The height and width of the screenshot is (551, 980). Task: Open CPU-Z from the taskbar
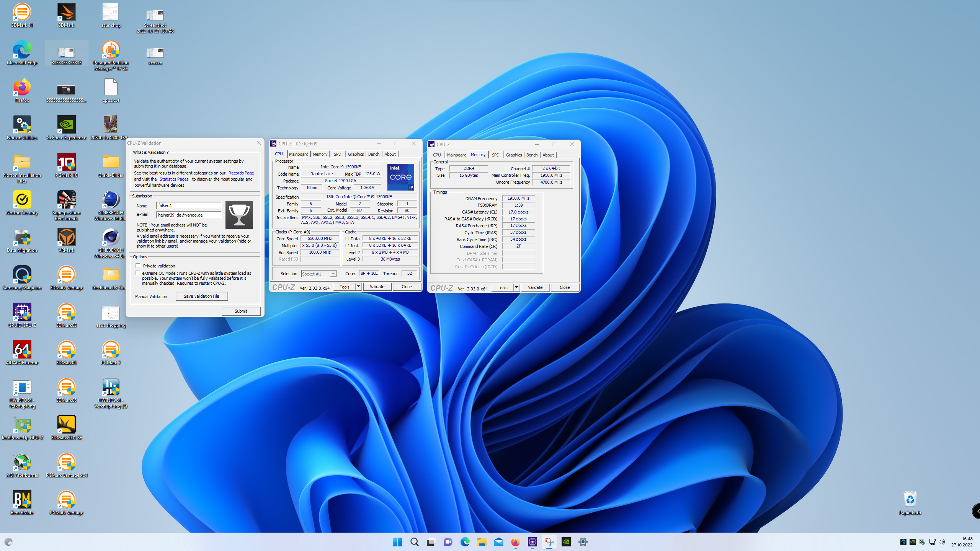point(532,542)
